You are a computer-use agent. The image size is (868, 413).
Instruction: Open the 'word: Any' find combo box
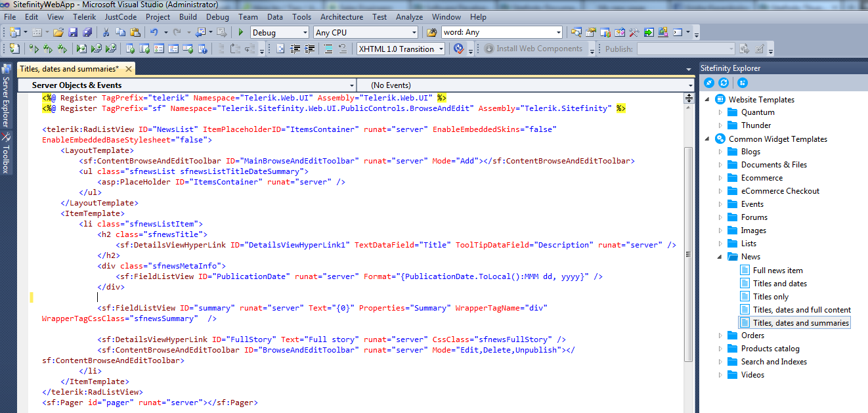click(502, 32)
